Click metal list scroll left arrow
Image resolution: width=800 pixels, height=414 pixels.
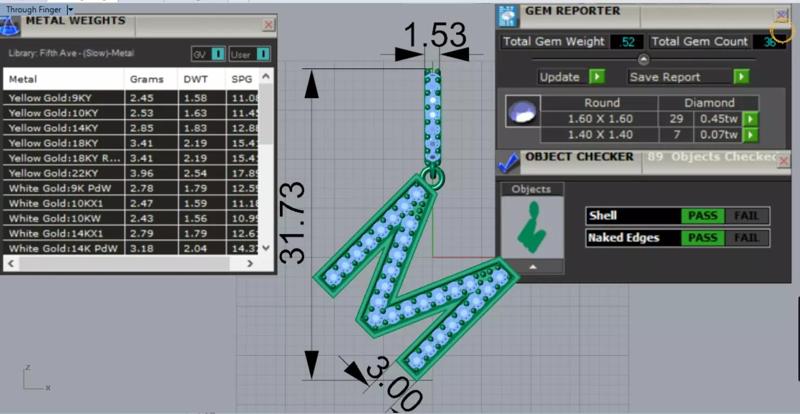click(x=11, y=263)
